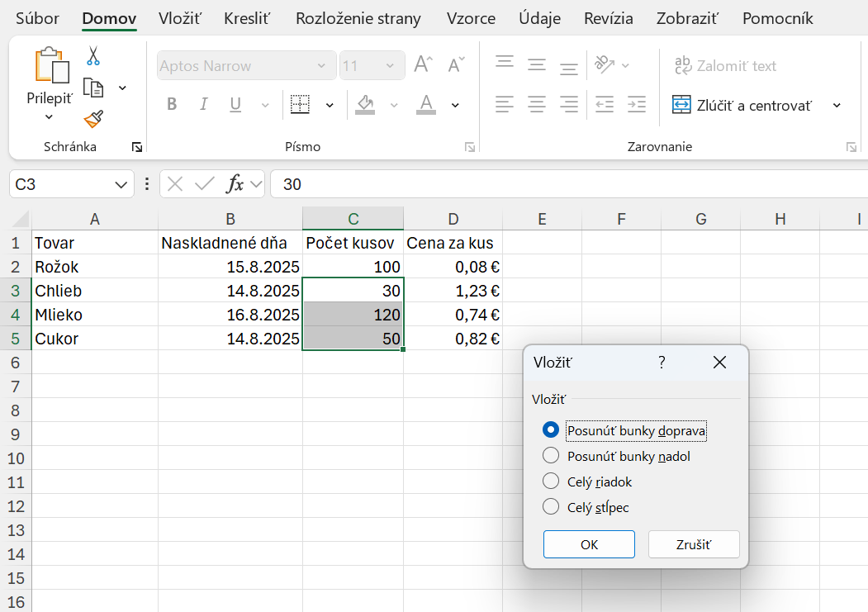868x612 pixels.
Task: Click the formula bar Cancel X icon
Action: (x=175, y=183)
